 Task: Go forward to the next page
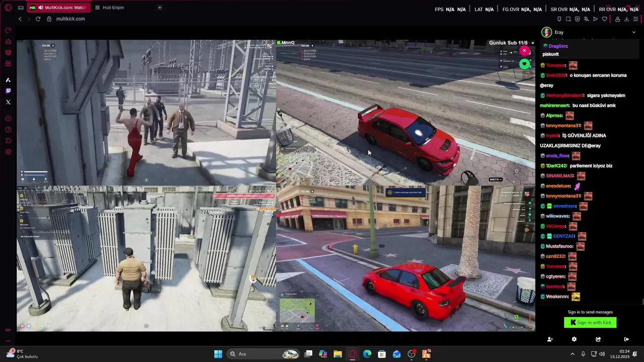click(x=29, y=19)
